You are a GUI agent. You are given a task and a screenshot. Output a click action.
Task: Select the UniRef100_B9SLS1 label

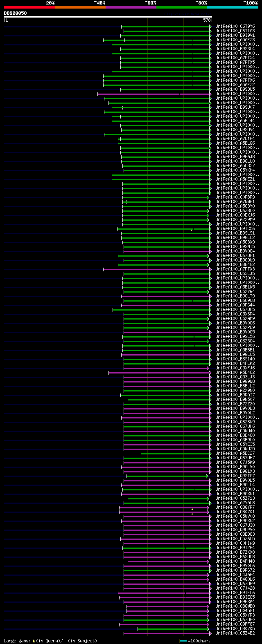click(235, 233)
